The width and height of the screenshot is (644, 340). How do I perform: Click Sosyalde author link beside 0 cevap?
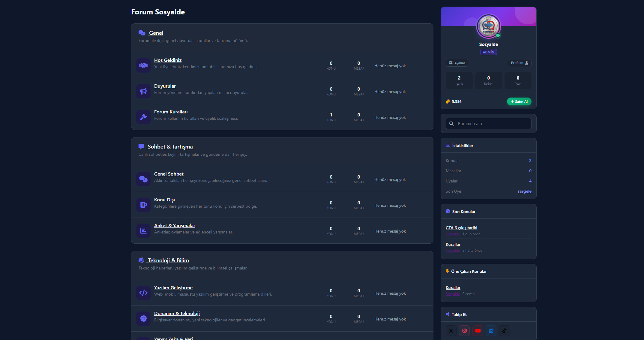pyautogui.click(x=453, y=294)
